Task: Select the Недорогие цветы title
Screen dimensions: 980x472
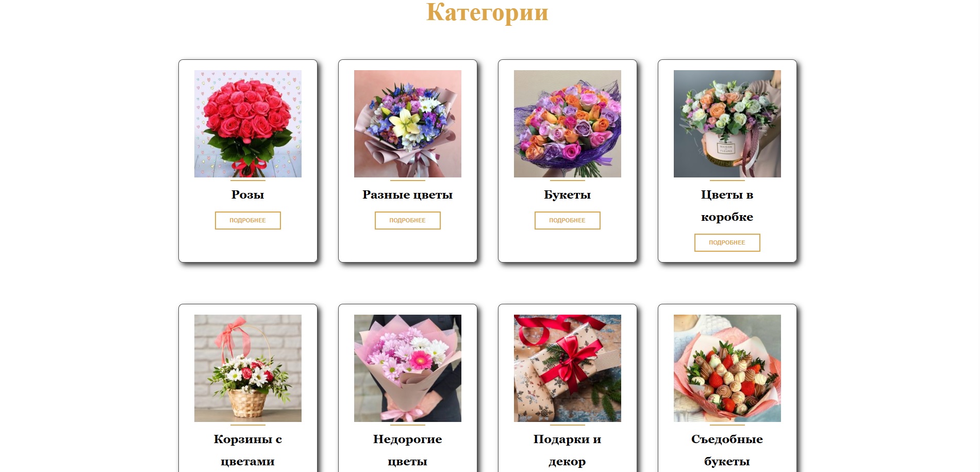Action: tap(407, 450)
